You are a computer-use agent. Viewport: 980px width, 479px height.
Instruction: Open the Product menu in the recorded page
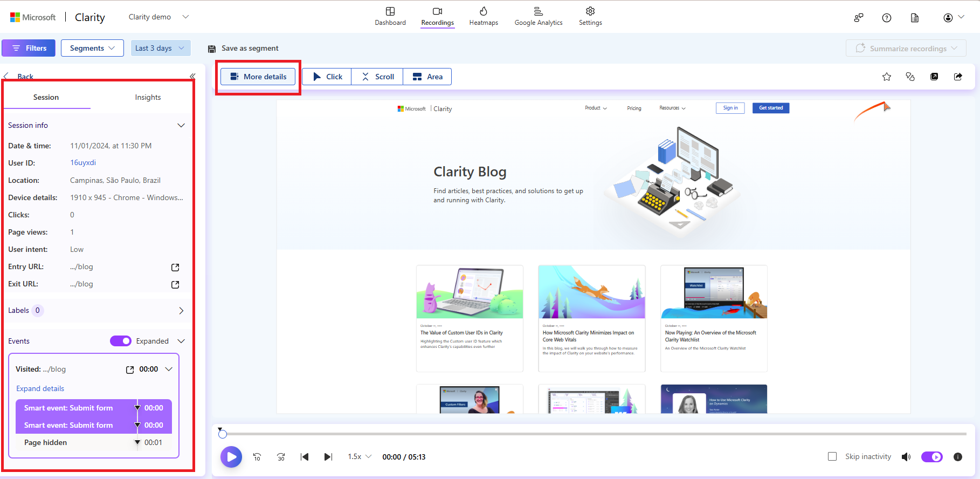click(x=596, y=108)
